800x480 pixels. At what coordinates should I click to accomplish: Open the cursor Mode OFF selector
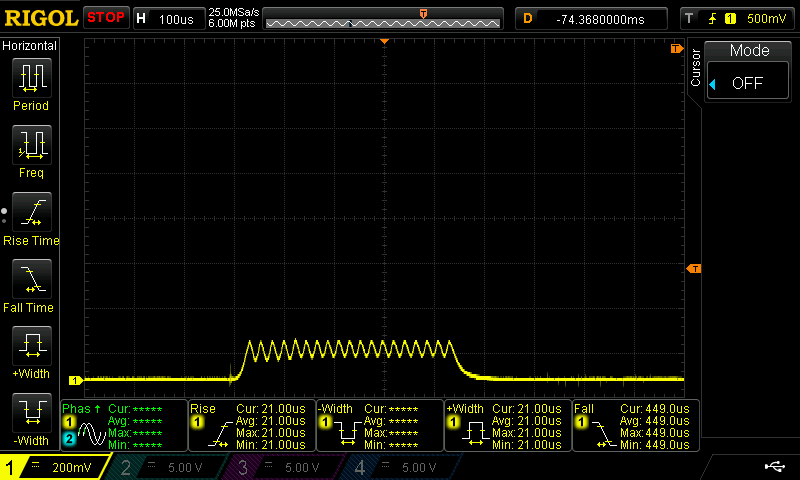pyautogui.click(x=749, y=83)
